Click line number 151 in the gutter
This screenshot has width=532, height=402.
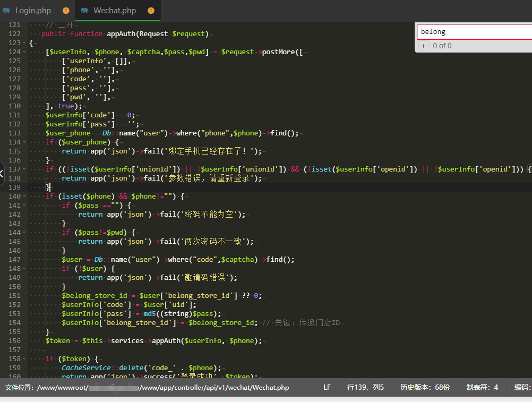[x=14, y=296]
